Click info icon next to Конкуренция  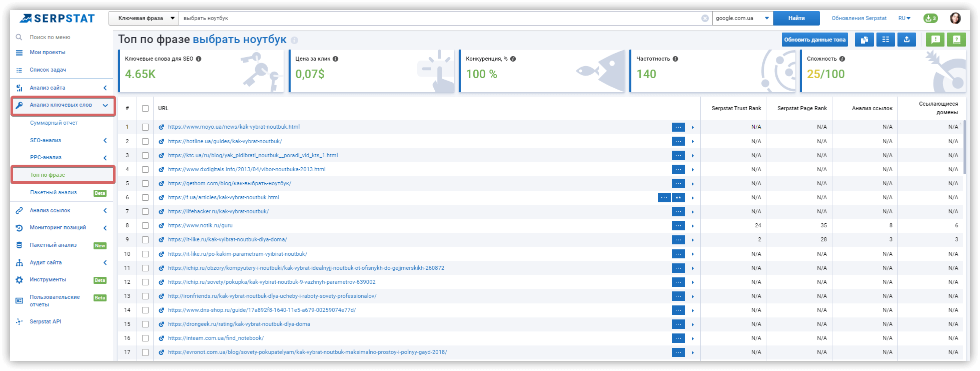pyautogui.click(x=513, y=59)
